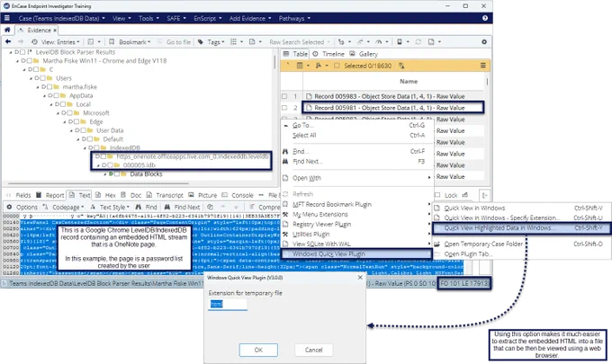Click the forward arrow in Evidence toolbar
This screenshot has width=612, height=364.
click(x=21, y=41)
